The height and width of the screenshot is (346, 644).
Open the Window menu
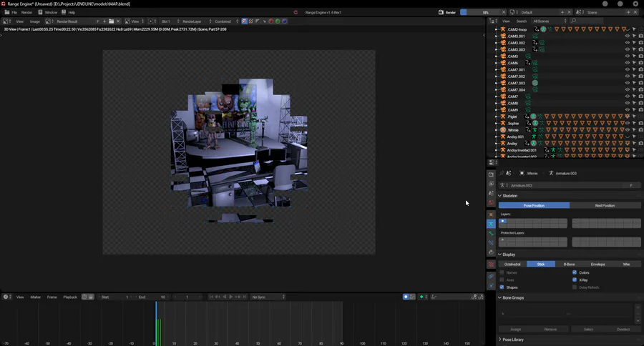(x=49, y=12)
